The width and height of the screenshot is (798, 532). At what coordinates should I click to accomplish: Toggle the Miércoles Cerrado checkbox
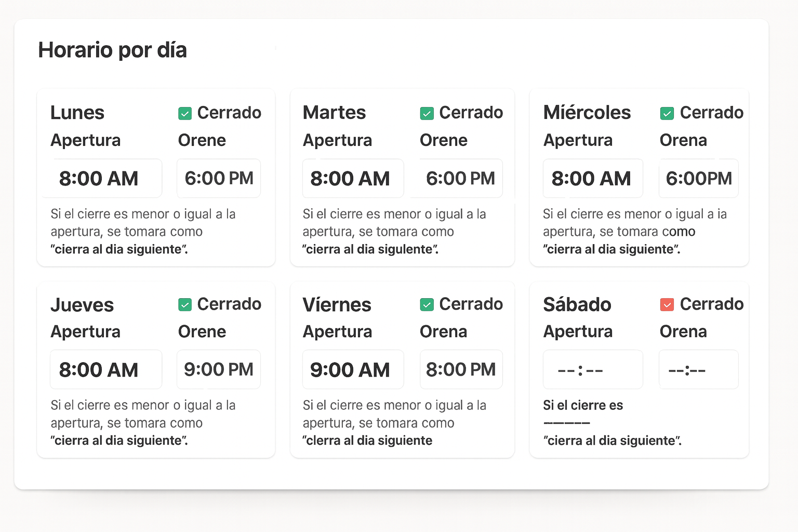(x=667, y=113)
